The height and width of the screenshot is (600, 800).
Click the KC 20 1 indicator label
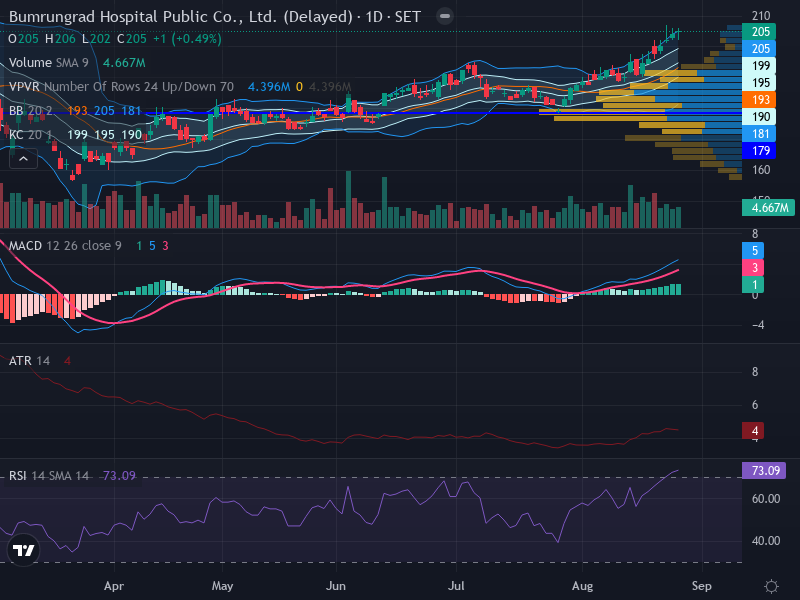31,135
